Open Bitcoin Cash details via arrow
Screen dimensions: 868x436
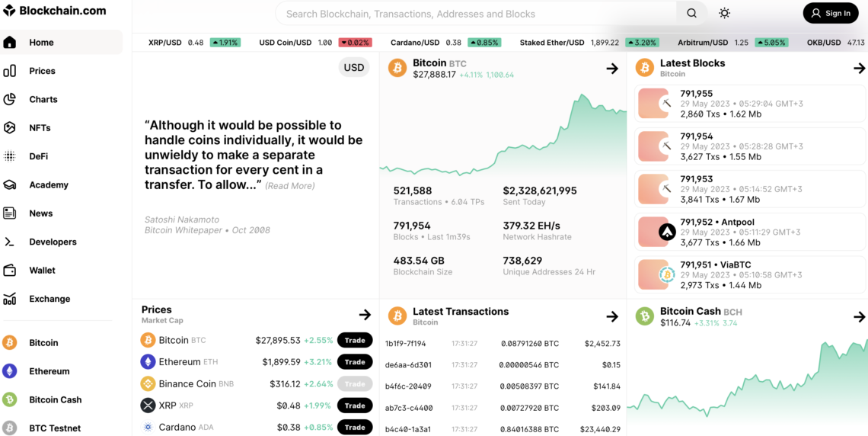pos(859,316)
